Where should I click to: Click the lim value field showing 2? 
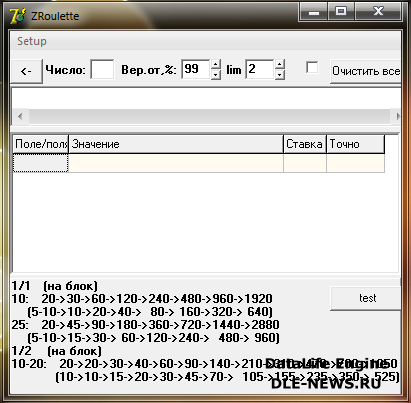[260, 69]
